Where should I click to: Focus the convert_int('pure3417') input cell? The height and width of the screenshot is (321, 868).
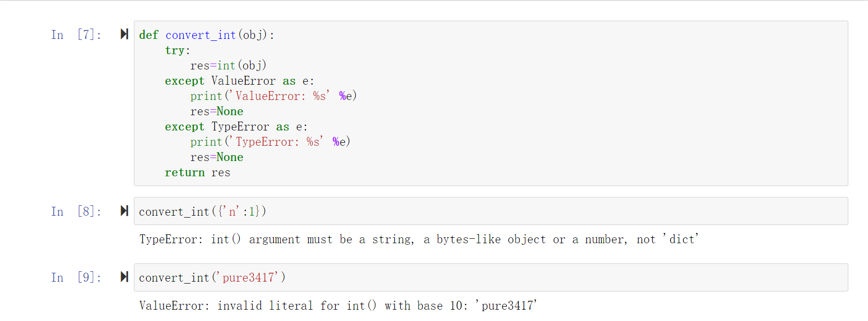[491, 277]
